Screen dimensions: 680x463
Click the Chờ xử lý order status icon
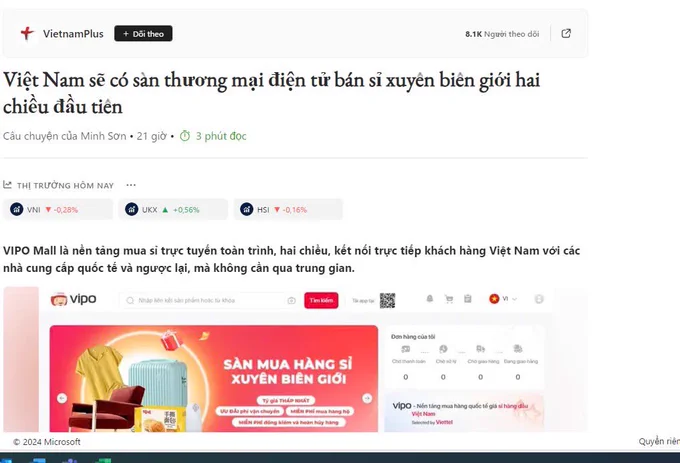[443, 349]
